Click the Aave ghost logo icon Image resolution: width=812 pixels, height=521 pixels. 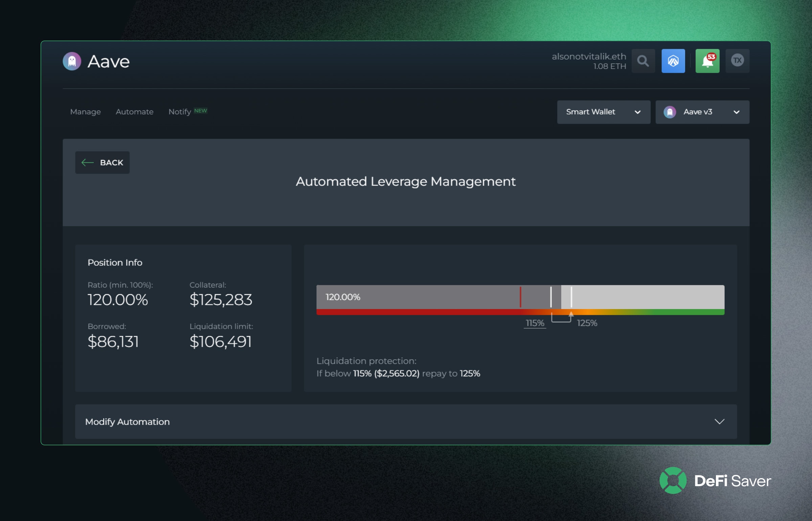(x=72, y=61)
